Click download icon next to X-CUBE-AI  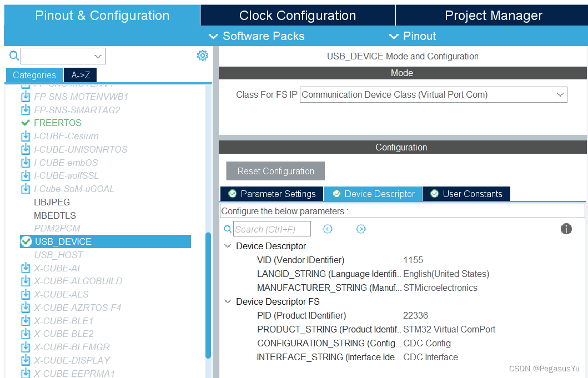pos(26,268)
